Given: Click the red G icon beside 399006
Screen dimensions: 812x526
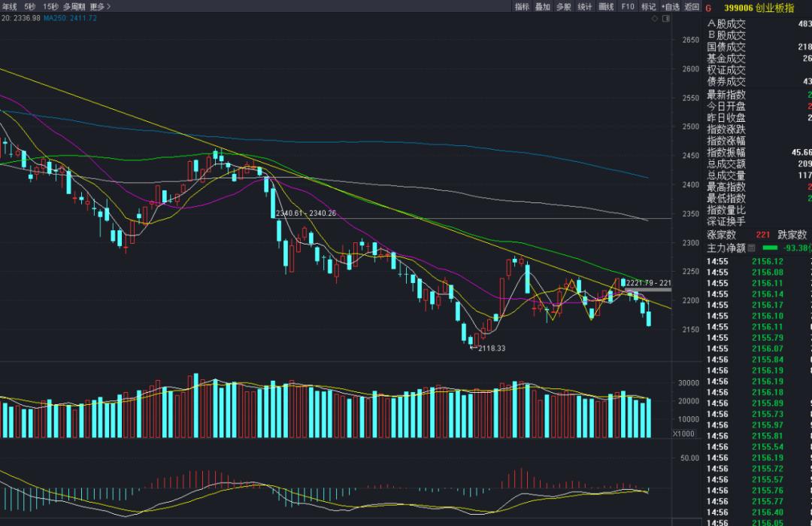Looking at the screenshot, I should [x=708, y=8].
